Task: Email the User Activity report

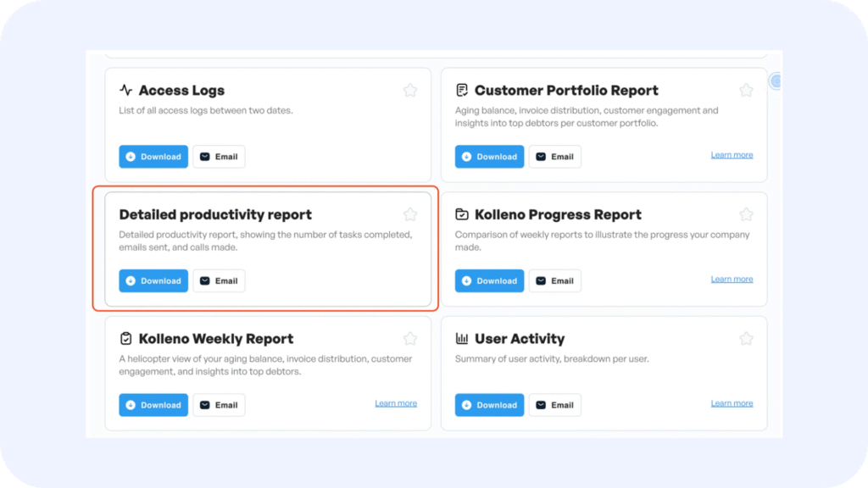Action: pos(555,405)
